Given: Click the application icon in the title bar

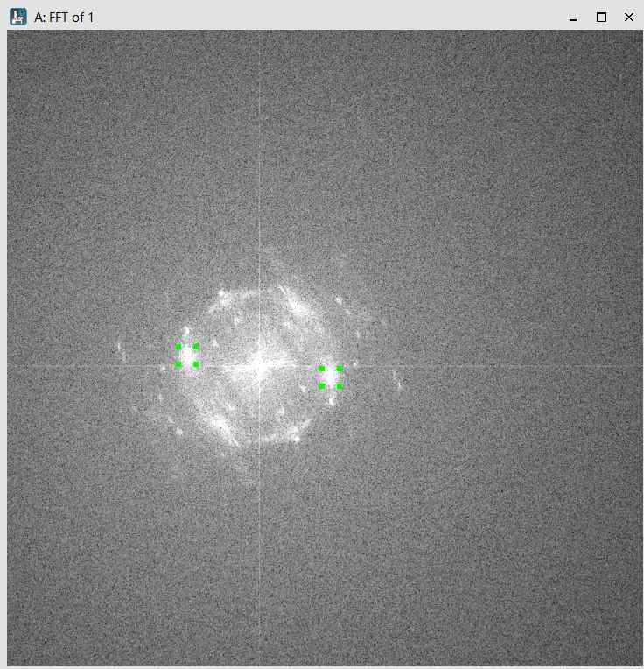Looking at the screenshot, I should pos(17,17).
